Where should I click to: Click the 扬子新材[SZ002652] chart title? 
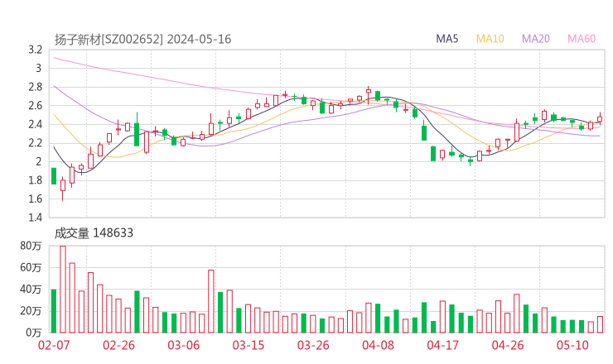[x=109, y=39]
